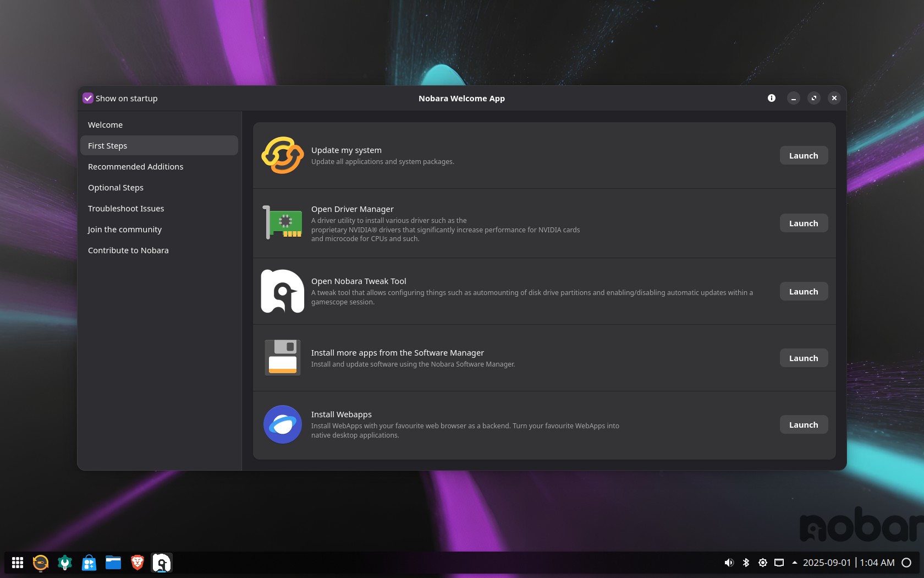Open Bluetooth settings in system tray
The width and height of the screenshot is (924, 578).
pos(746,563)
